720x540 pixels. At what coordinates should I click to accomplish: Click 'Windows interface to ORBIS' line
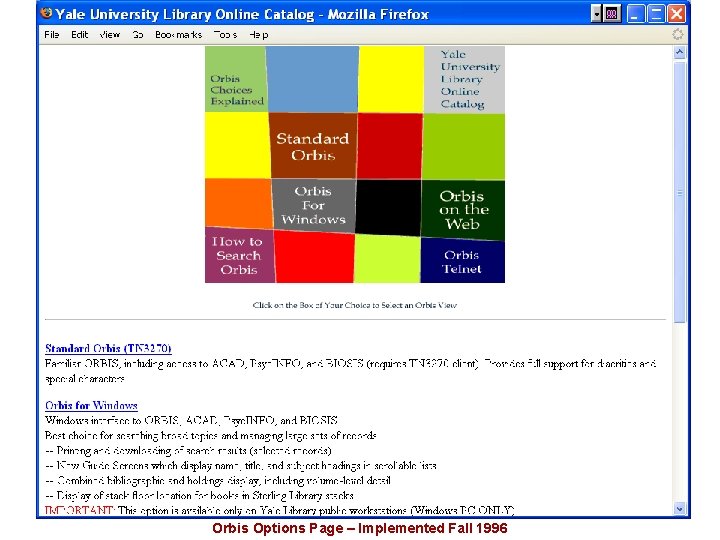point(191,420)
